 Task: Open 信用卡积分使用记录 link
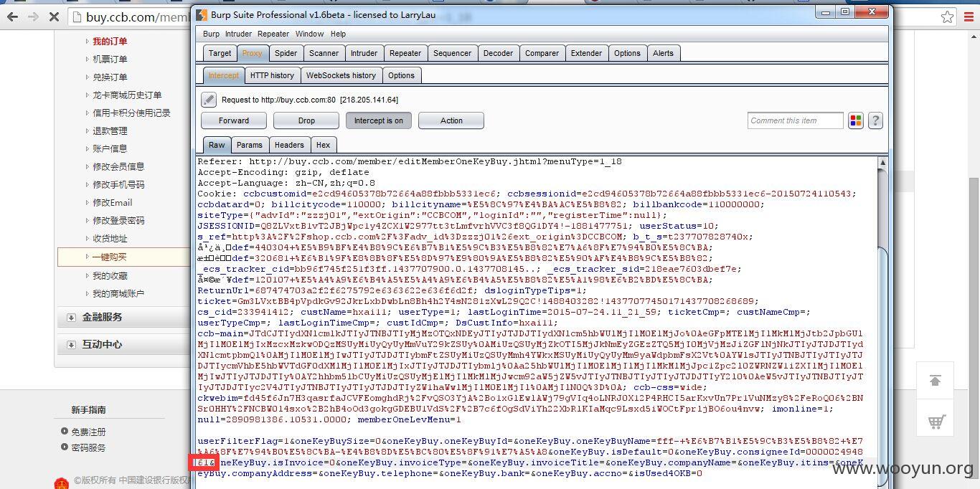coord(131,113)
